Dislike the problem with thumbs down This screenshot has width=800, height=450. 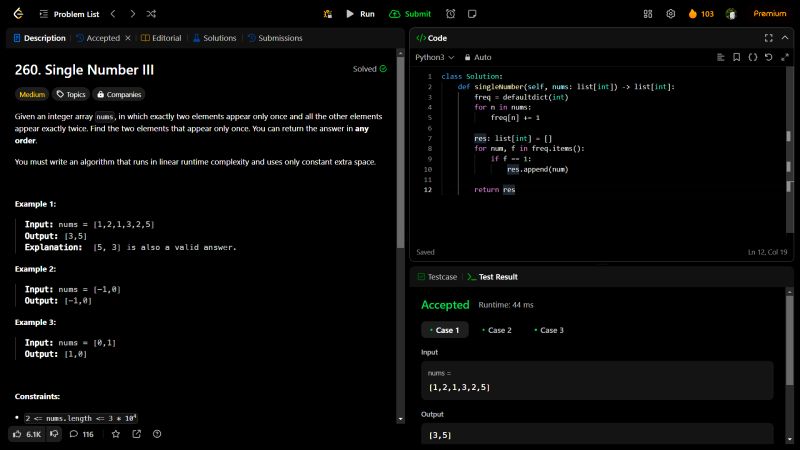[55, 434]
